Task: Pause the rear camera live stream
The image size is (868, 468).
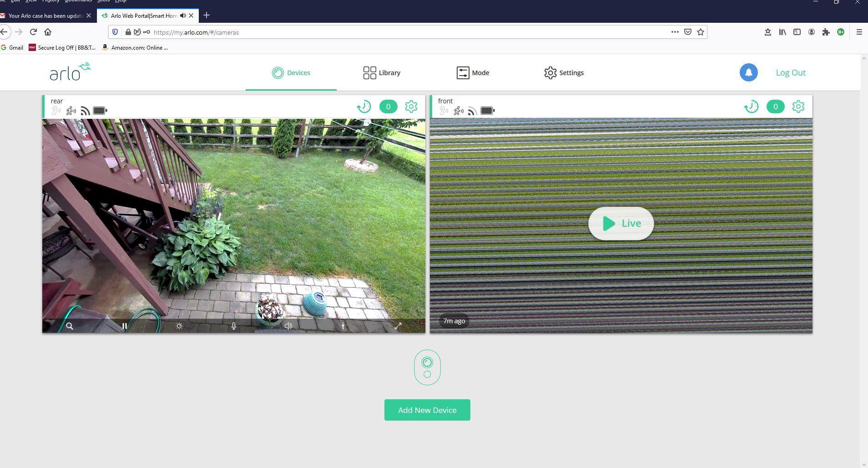Action: (124, 326)
